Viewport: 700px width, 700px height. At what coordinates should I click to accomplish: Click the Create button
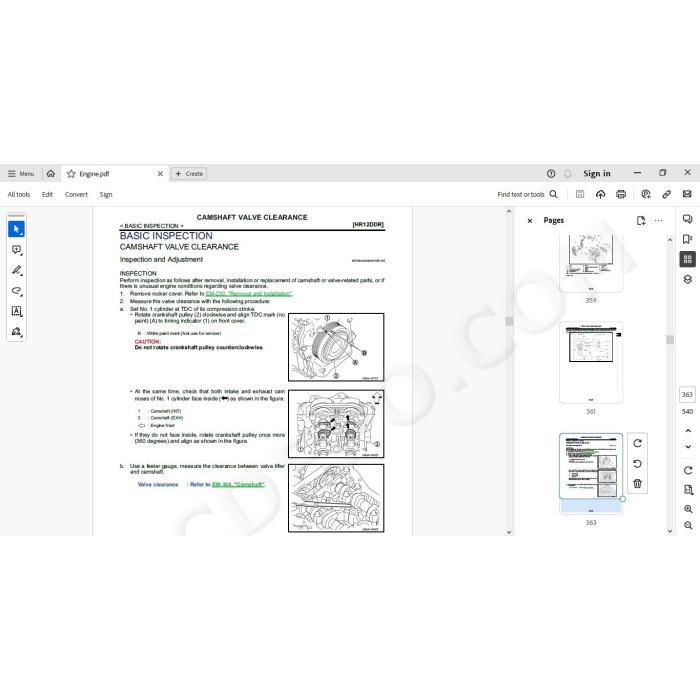click(189, 174)
